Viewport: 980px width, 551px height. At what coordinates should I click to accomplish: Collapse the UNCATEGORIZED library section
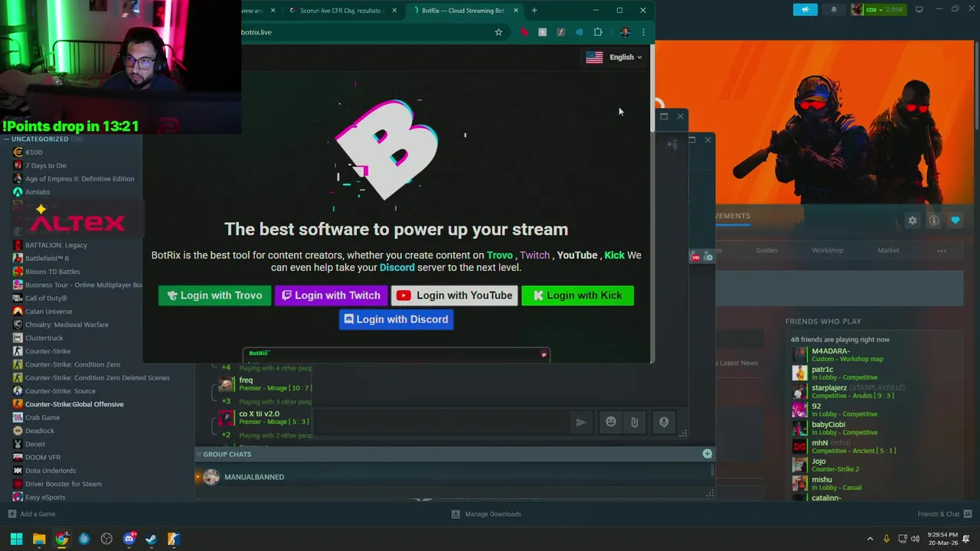pyautogui.click(x=6, y=139)
